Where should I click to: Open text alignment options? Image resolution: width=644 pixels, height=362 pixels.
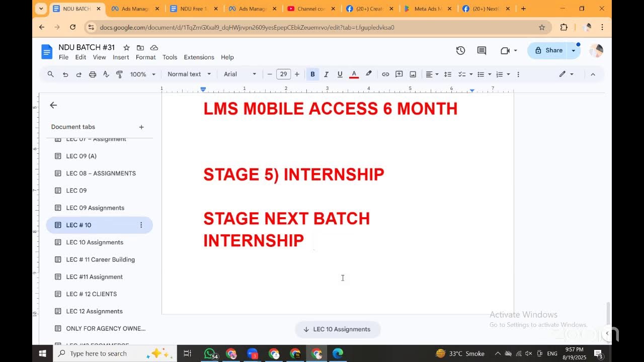[432, 74]
